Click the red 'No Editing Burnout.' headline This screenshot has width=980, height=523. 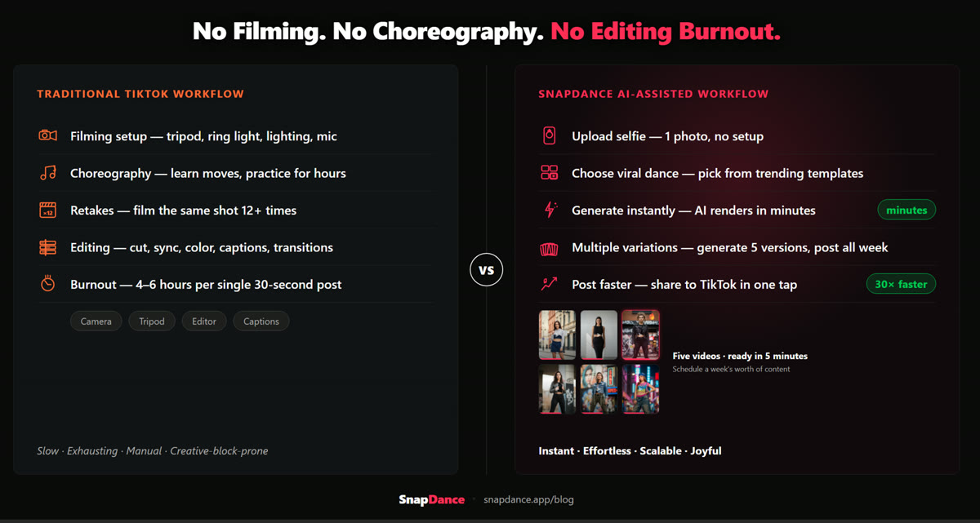point(666,32)
